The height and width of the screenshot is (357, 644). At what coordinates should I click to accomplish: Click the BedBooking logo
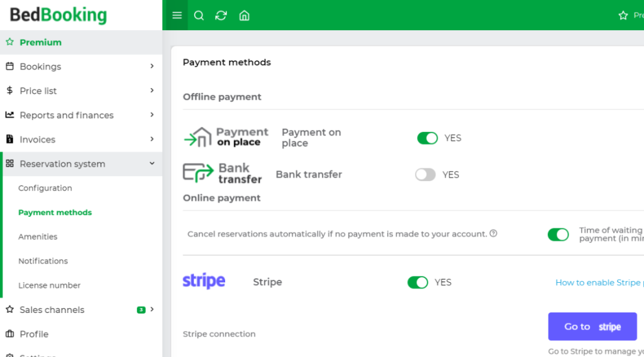(58, 15)
